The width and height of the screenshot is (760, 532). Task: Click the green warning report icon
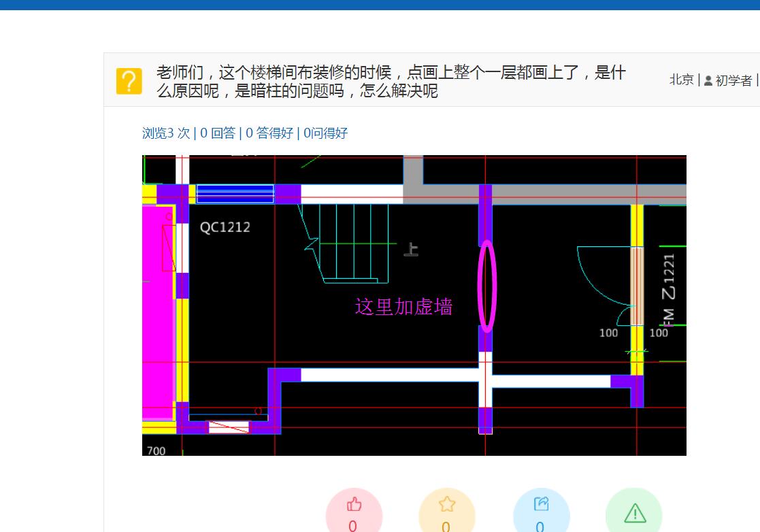[x=635, y=513]
